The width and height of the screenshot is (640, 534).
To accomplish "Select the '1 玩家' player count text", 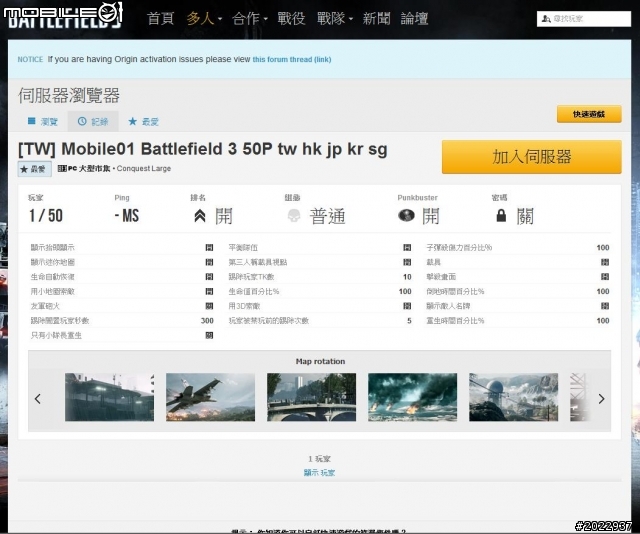I will click(x=319, y=459).
